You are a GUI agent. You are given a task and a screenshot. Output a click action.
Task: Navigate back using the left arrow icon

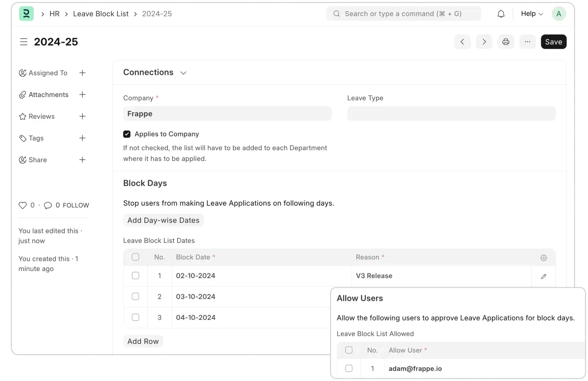(462, 42)
